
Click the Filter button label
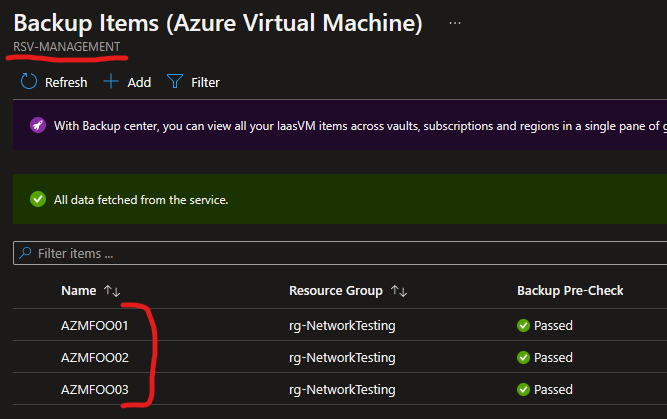[205, 82]
